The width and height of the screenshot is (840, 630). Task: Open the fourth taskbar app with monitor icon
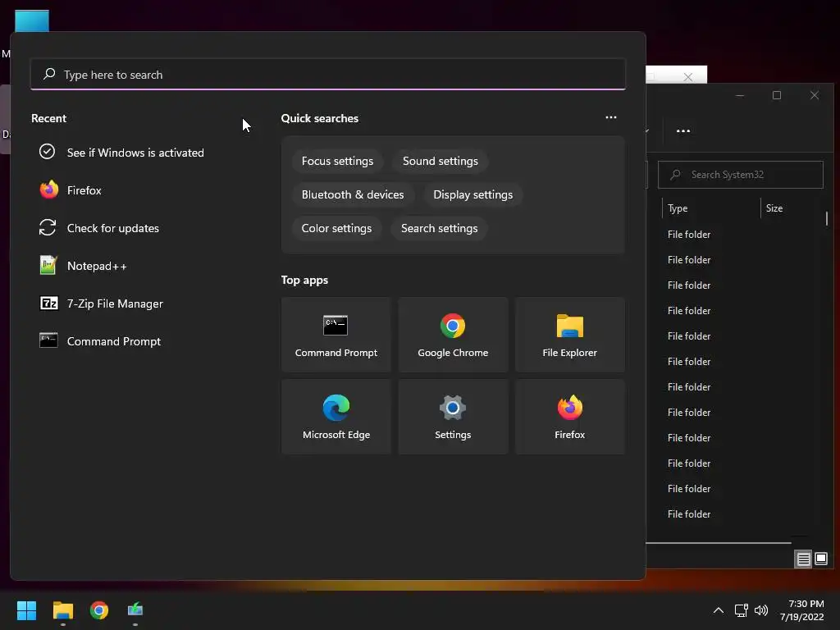coord(135,610)
